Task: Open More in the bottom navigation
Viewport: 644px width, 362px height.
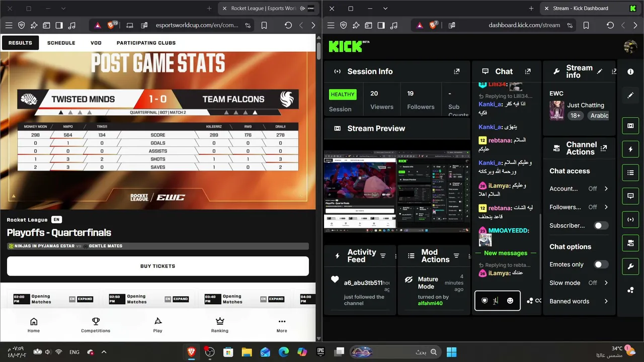Action: 282,325
